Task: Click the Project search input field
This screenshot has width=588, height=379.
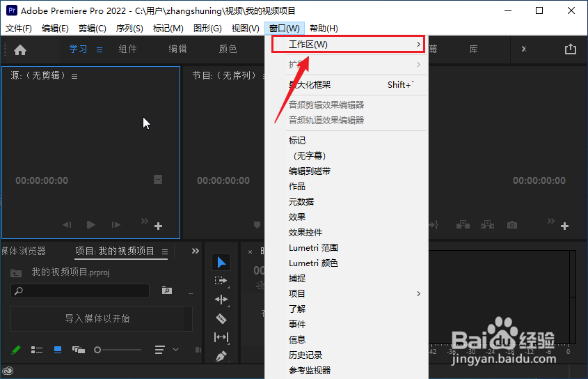Action: pyautogui.click(x=80, y=291)
